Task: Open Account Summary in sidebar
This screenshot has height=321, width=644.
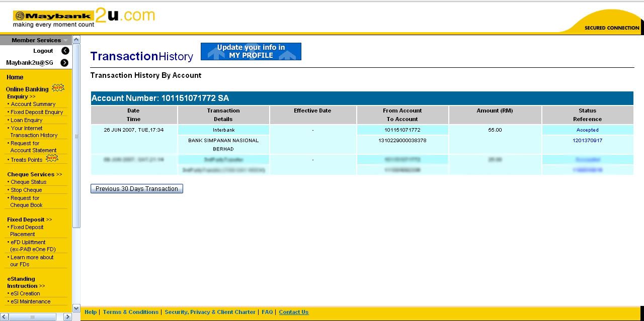Action: pos(33,104)
